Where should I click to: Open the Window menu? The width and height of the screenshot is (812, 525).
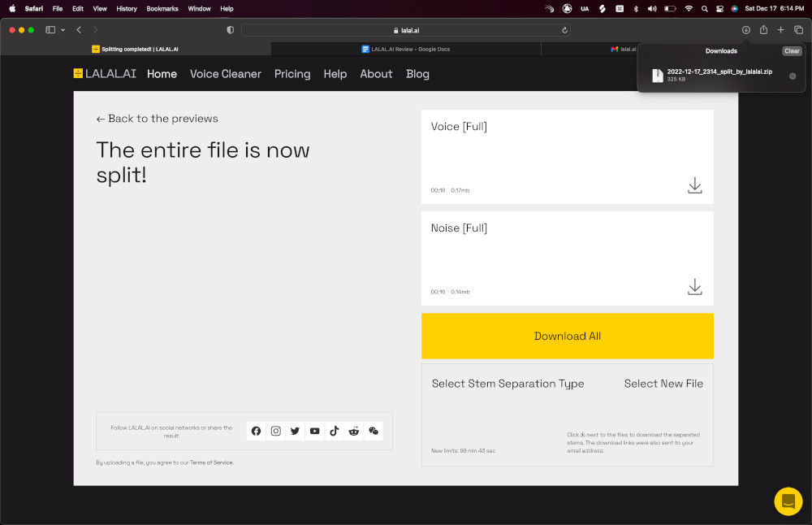tap(199, 9)
